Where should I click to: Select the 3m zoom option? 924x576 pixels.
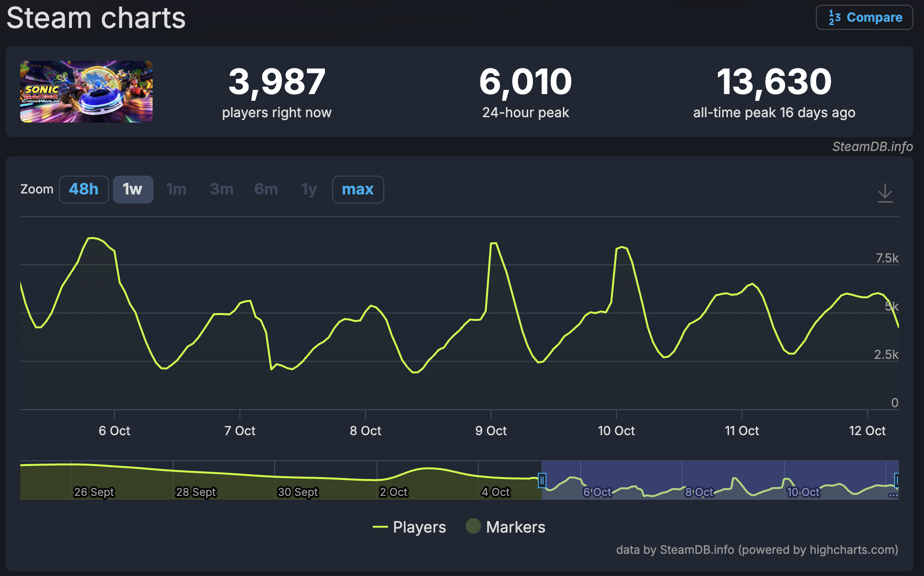tap(222, 189)
